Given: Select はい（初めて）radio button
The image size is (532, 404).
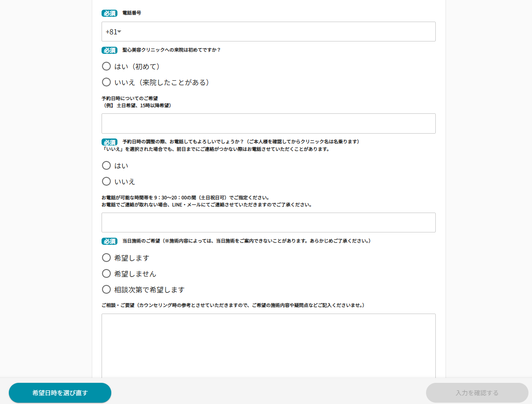Looking at the screenshot, I should tap(106, 66).
